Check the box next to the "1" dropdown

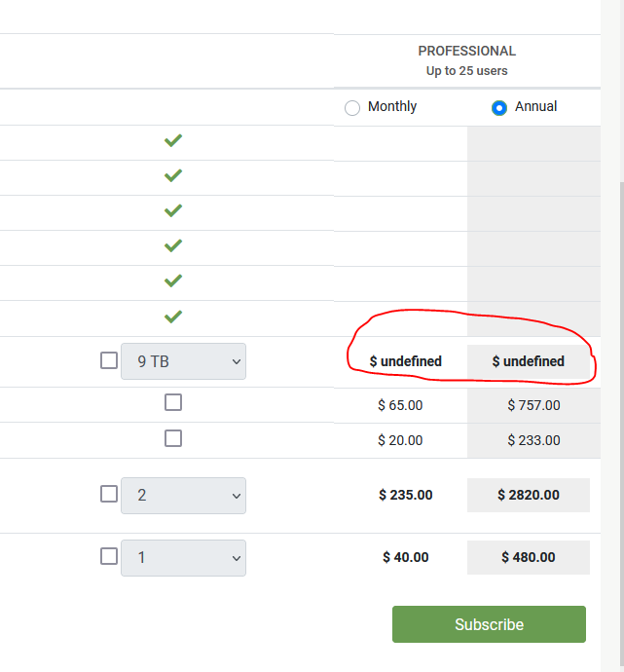109,556
